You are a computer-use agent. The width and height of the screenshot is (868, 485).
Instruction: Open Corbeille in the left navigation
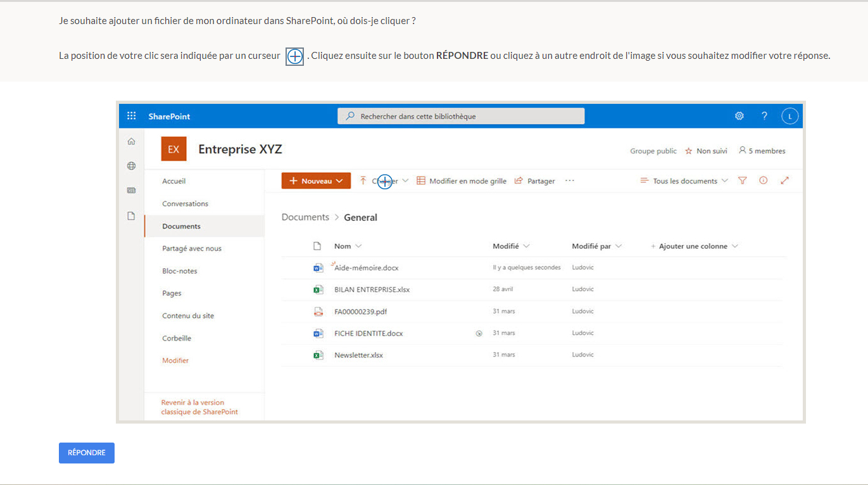(177, 338)
